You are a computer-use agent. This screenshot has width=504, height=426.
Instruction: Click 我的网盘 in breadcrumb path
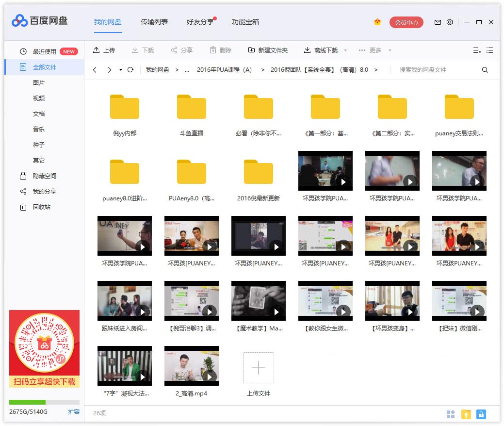click(x=158, y=70)
